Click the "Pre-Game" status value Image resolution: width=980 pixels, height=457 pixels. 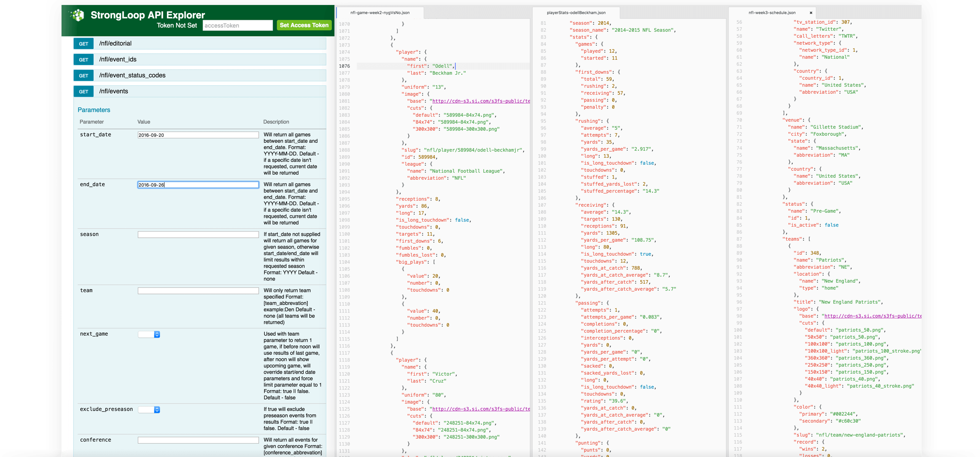[x=824, y=211]
